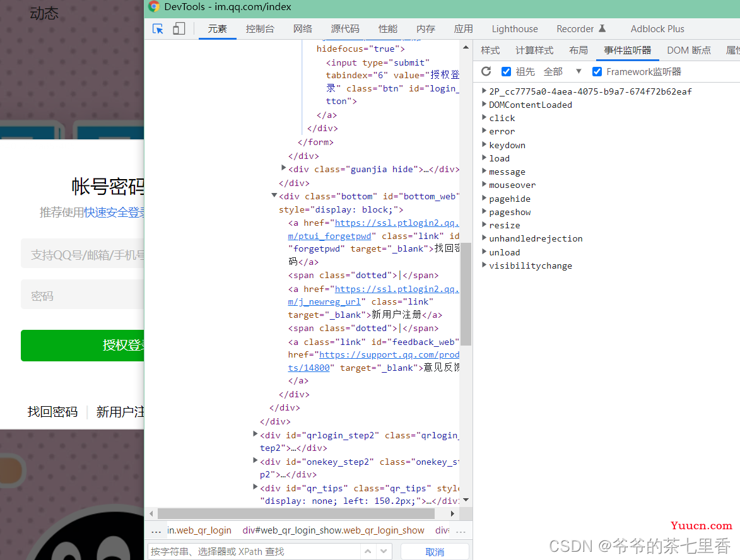The image size is (740, 560).
Task: Open the j_newreg_url href link
Action: 324,302
